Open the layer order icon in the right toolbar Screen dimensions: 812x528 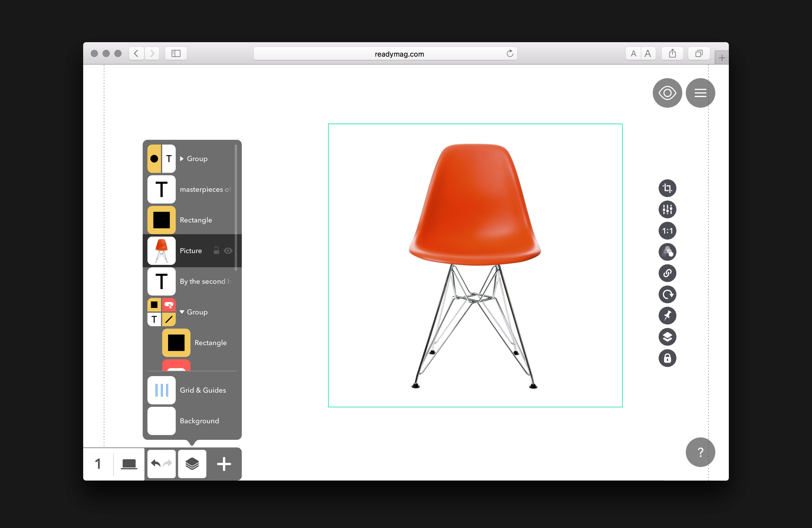click(667, 337)
